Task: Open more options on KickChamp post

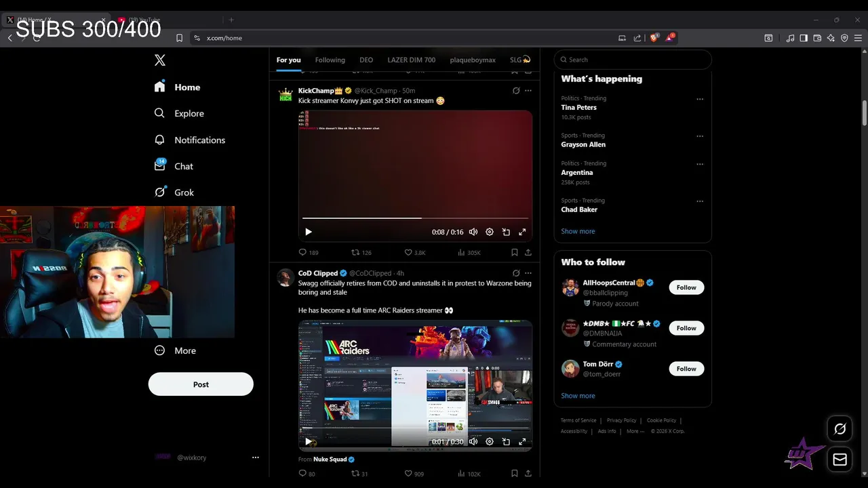Action: 528,91
